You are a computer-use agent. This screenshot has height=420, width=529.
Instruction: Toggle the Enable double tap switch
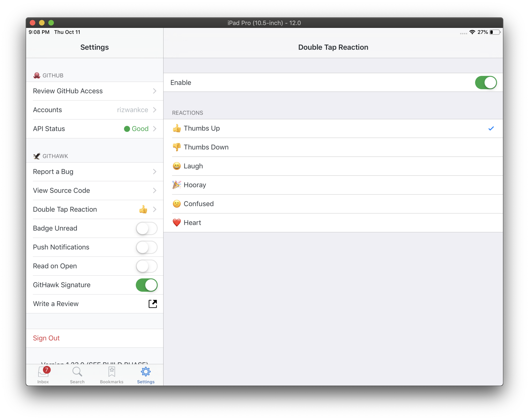point(486,83)
